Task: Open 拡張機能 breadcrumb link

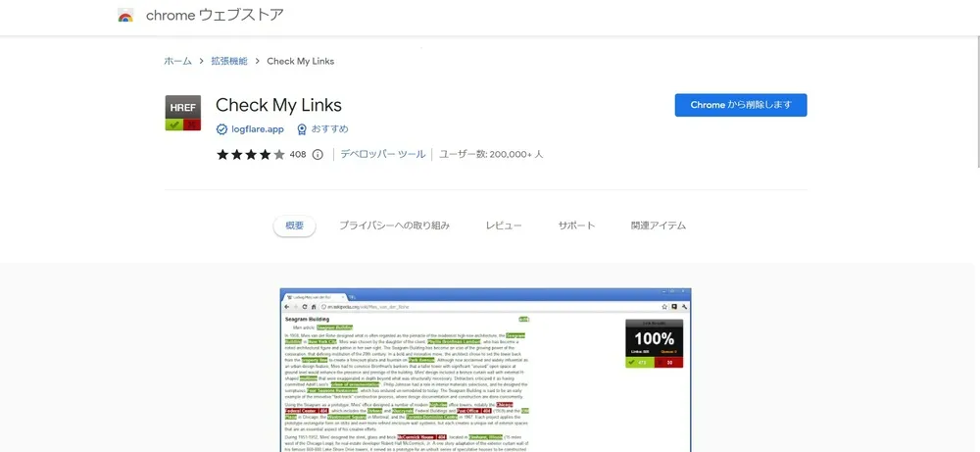Action: click(x=229, y=61)
